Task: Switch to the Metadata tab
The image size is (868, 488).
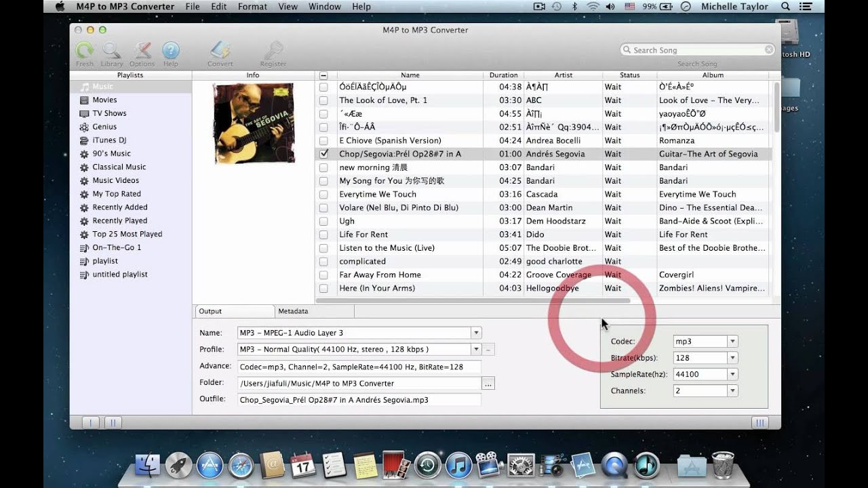Action: 315,311
